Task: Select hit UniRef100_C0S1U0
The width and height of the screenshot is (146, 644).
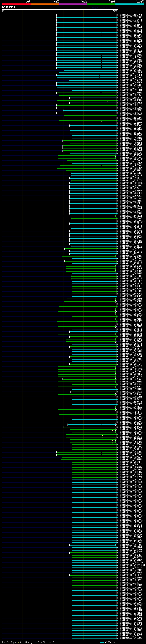Action: (131, 588)
